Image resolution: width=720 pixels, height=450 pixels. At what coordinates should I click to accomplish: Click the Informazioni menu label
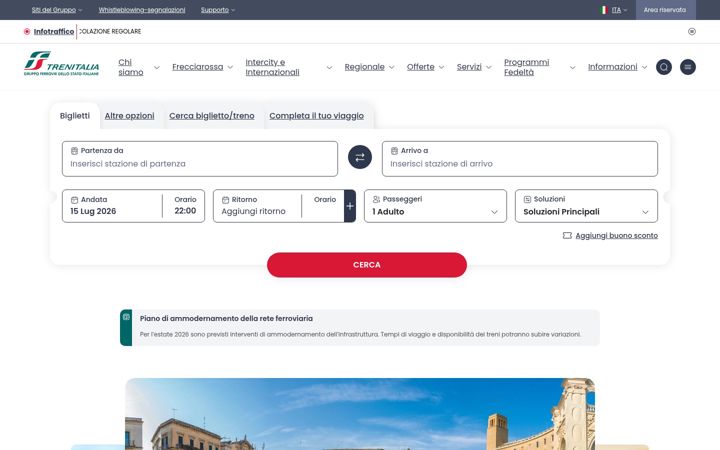point(613,67)
